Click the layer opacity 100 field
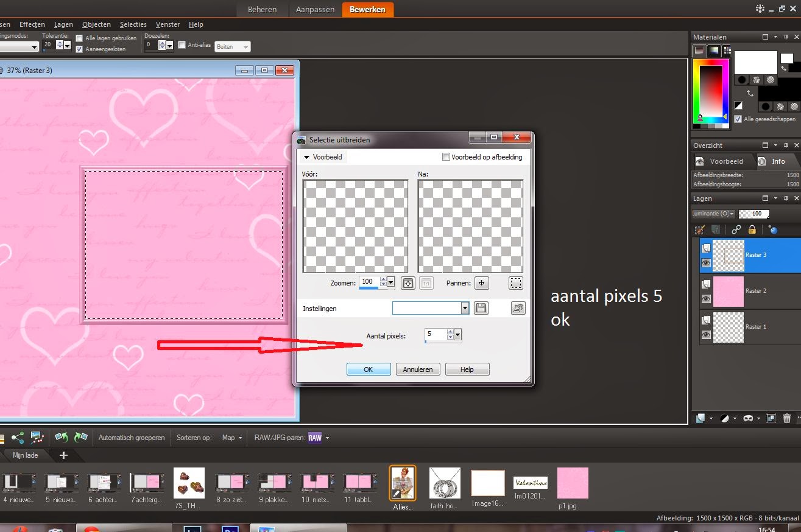Viewport: 801px width, 532px height. click(x=754, y=214)
